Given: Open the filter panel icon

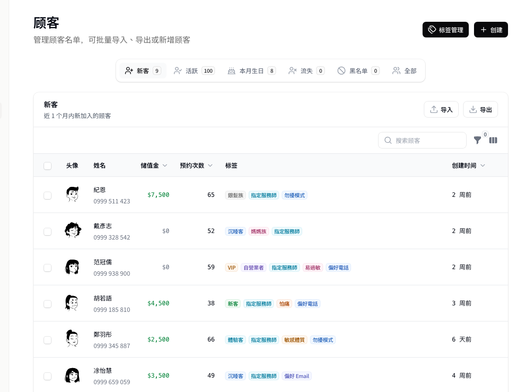Looking at the screenshot, I should coord(477,140).
